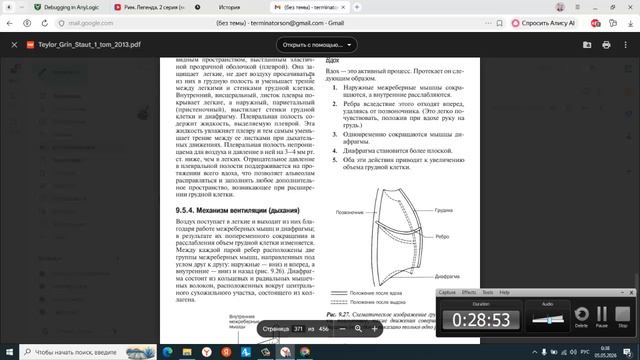Open the browser hamburger menu

578,7
